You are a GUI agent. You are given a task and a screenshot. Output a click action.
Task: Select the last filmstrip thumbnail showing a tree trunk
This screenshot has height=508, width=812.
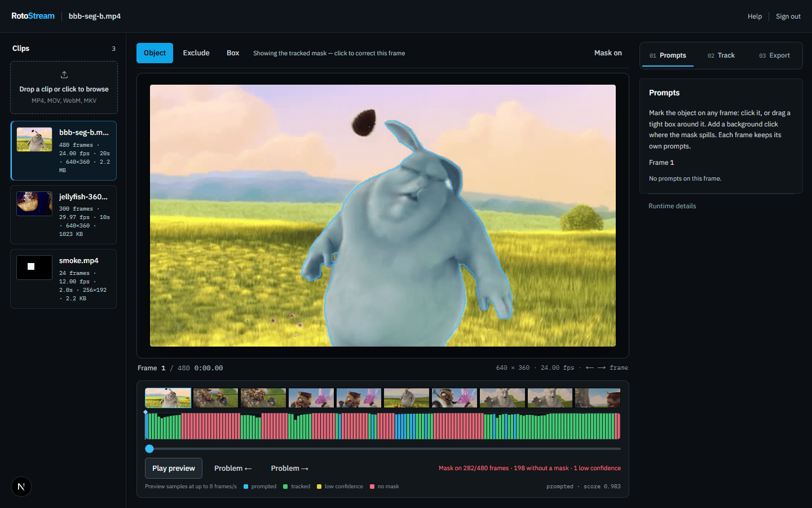pos(598,398)
